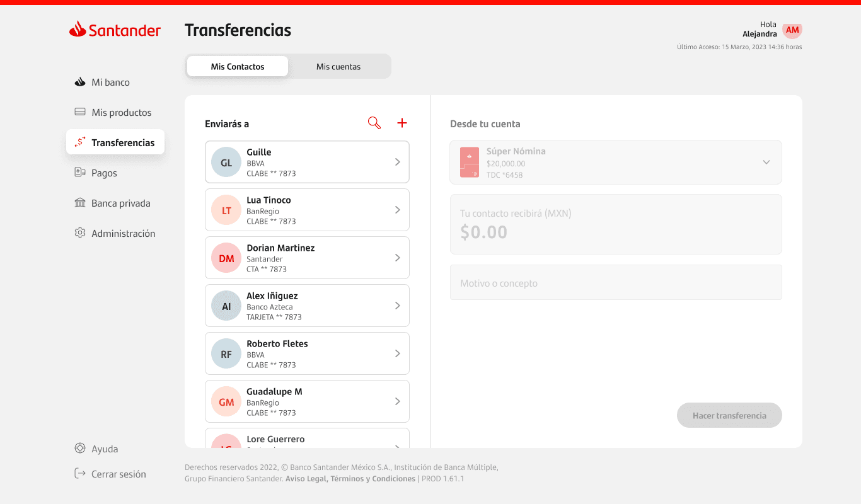Click the Mi banco flame icon
This screenshot has height=504, width=861.
[80, 82]
